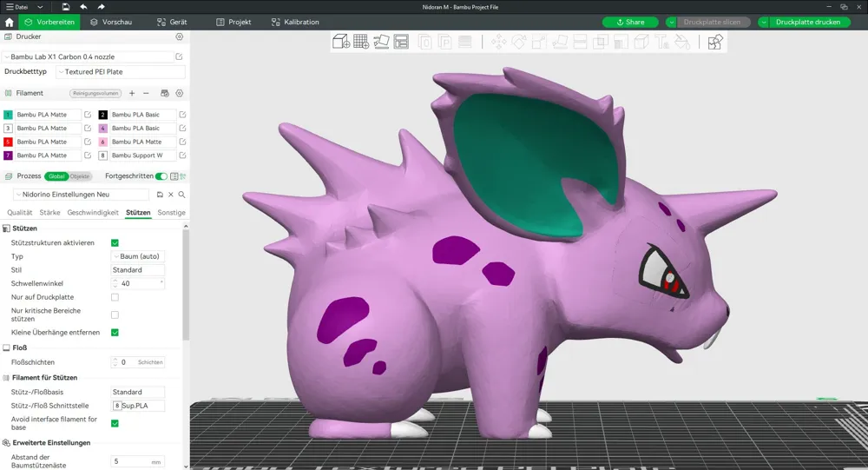Click the Druckplatte drucken button
This screenshot has height=470, width=868.
click(x=808, y=23)
